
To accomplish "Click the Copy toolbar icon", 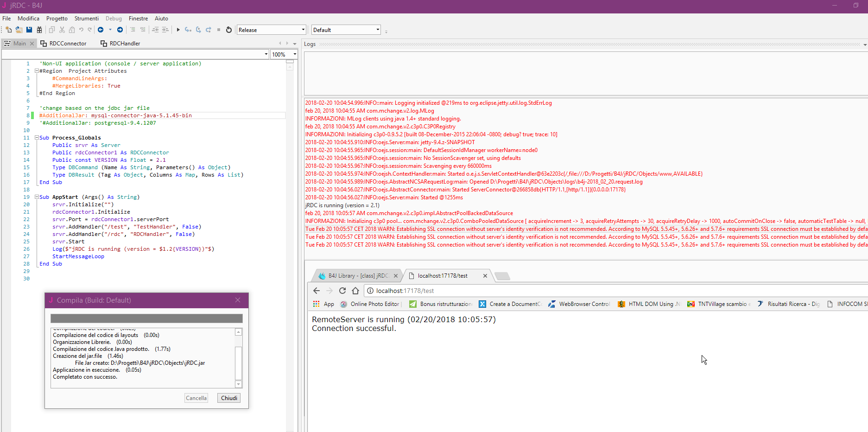I will [x=52, y=30].
